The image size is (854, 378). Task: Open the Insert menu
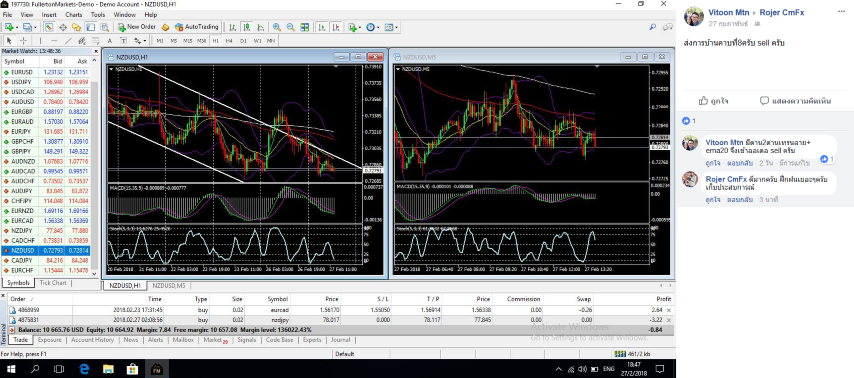(x=49, y=15)
